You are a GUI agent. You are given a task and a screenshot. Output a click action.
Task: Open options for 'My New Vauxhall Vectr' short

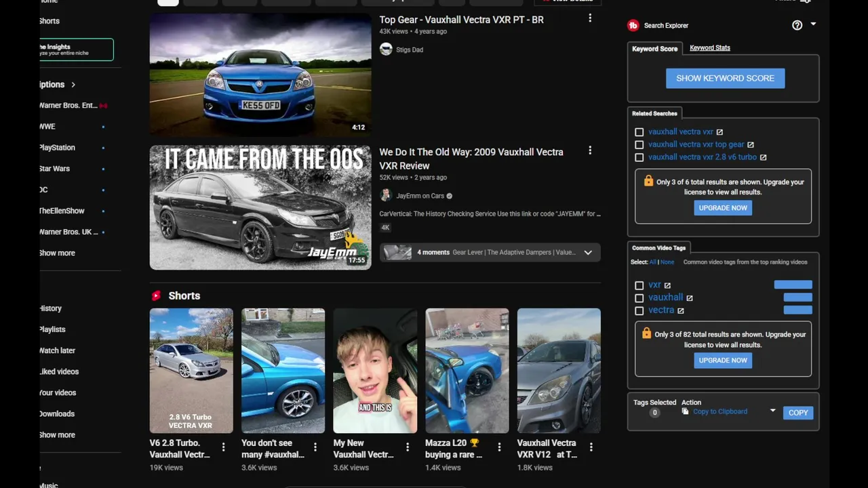point(408,447)
